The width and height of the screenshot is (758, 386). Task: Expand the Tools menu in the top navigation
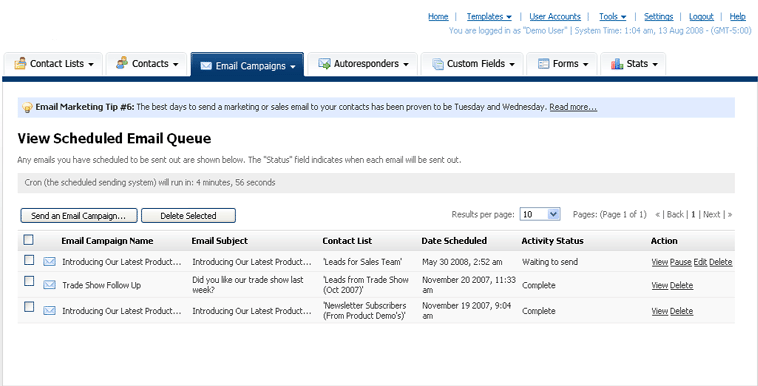coord(612,16)
